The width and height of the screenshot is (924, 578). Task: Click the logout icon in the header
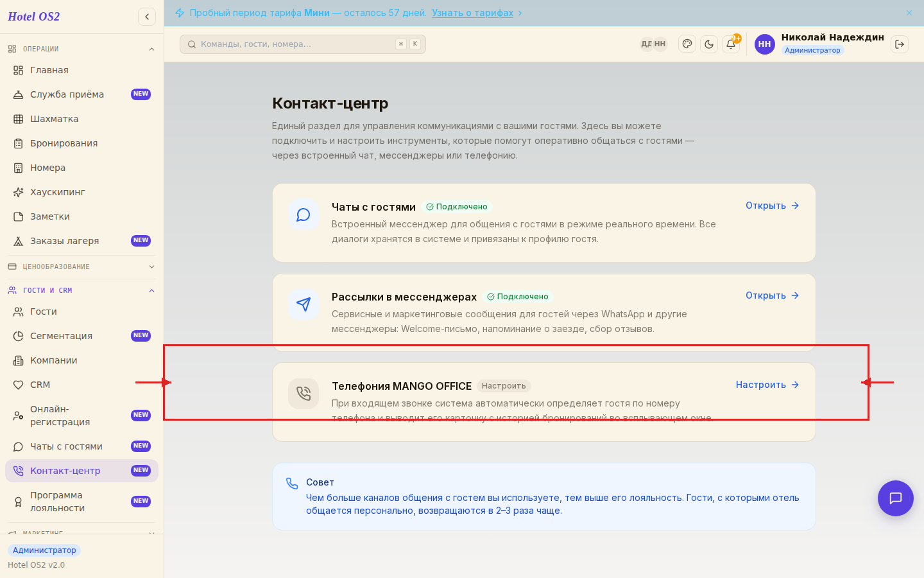point(900,44)
